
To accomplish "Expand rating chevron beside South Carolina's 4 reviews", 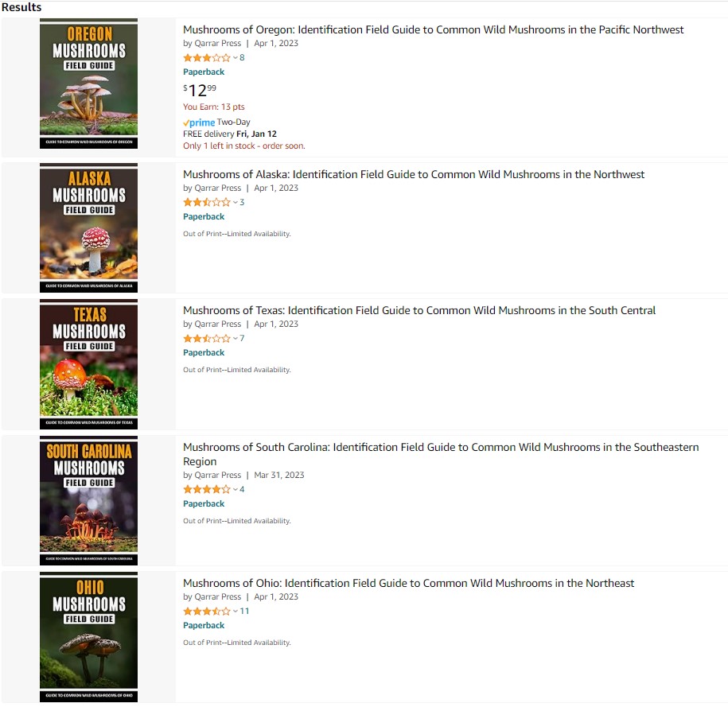I will tap(236, 489).
